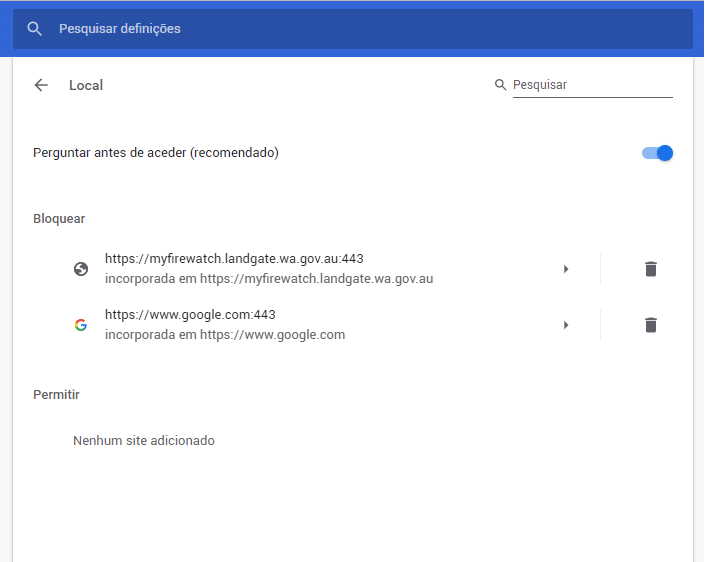The height and width of the screenshot is (562, 707).
Task: Click the Local page title
Action: (x=86, y=85)
